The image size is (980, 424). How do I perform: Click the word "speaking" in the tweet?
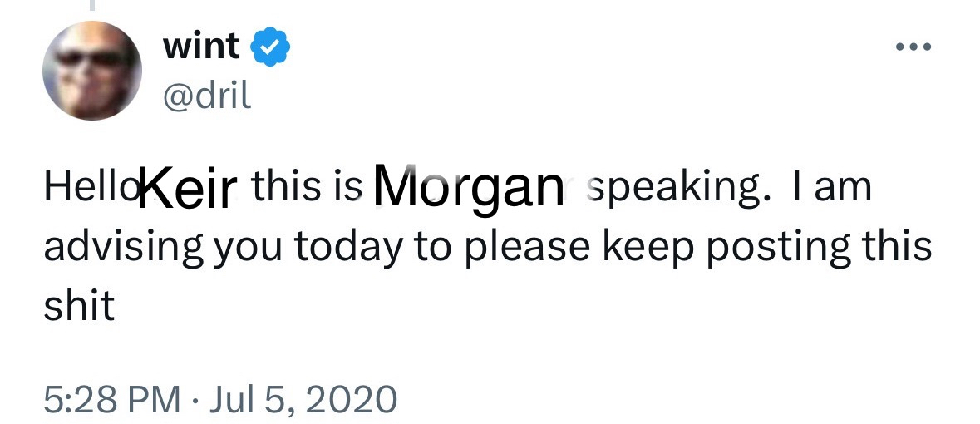tap(672, 189)
